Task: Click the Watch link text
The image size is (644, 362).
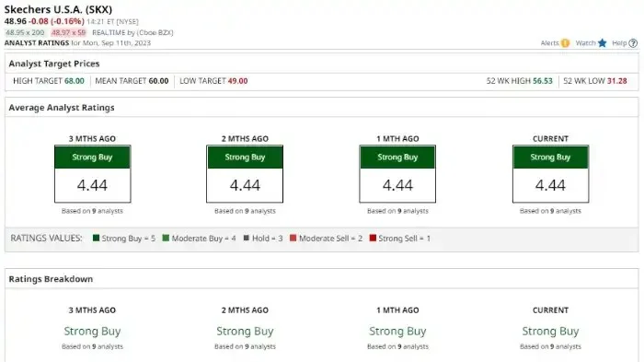Action: [585, 42]
